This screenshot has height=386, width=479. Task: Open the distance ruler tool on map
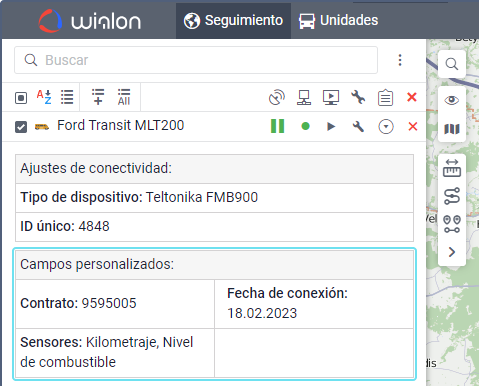pos(452,168)
